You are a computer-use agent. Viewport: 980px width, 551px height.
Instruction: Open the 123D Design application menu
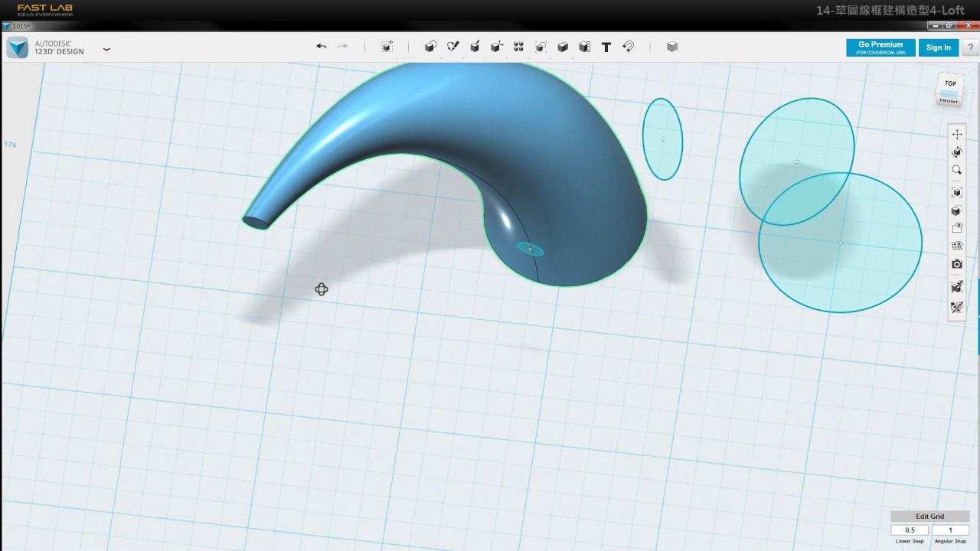click(x=106, y=49)
